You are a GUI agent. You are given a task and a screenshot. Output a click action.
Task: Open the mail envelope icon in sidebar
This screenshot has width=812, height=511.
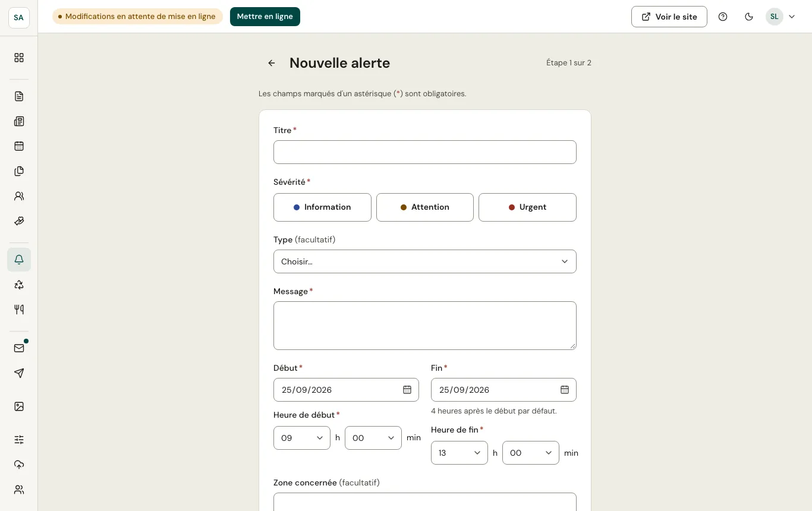point(19,348)
